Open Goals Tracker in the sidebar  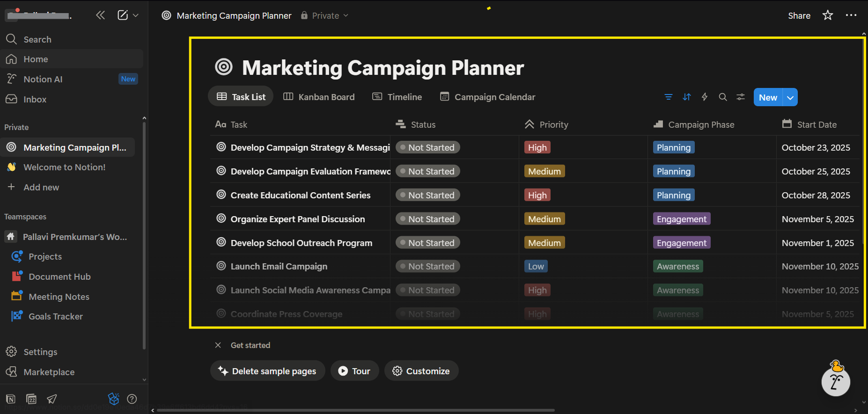point(56,316)
